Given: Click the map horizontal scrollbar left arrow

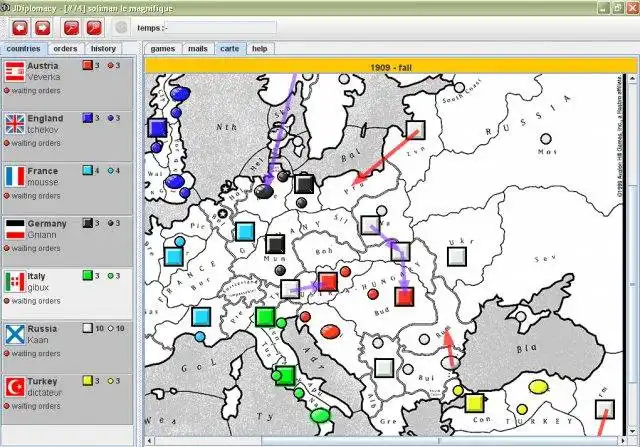Looking at the screenshot, I should pyautogui.click(x=150, y=441).
